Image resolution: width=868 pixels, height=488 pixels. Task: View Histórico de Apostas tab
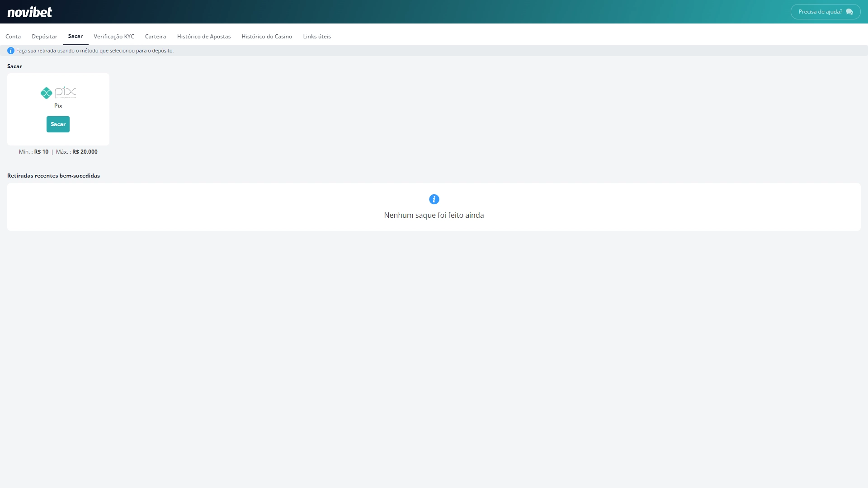pos(204,36)
